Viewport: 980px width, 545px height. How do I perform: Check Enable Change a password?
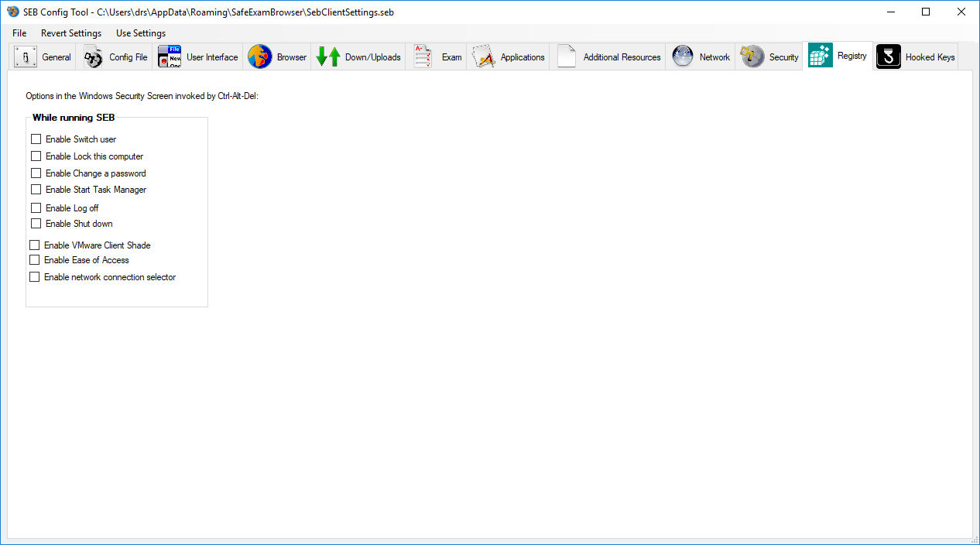pyautogui.click(x=36, y=173)
